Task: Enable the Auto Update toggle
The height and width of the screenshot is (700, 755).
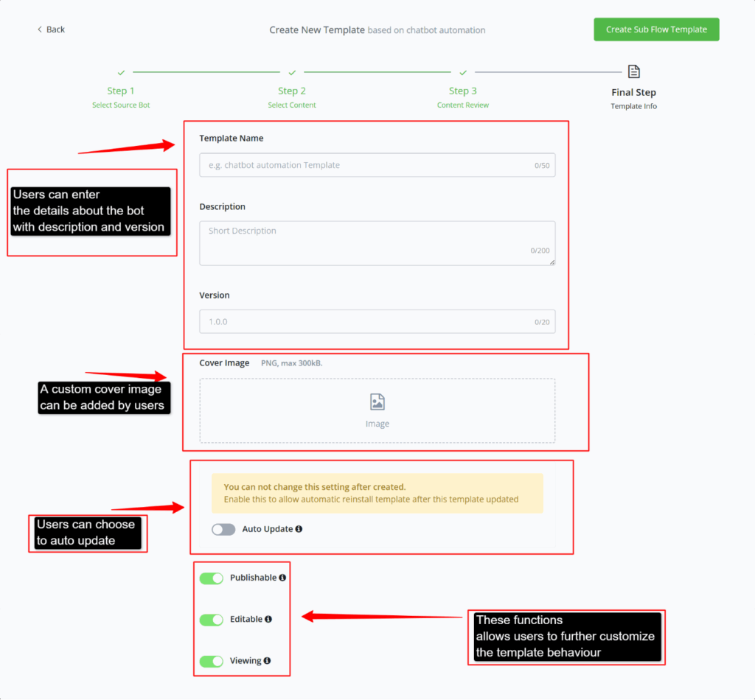Action: click(x=223, y=529)
